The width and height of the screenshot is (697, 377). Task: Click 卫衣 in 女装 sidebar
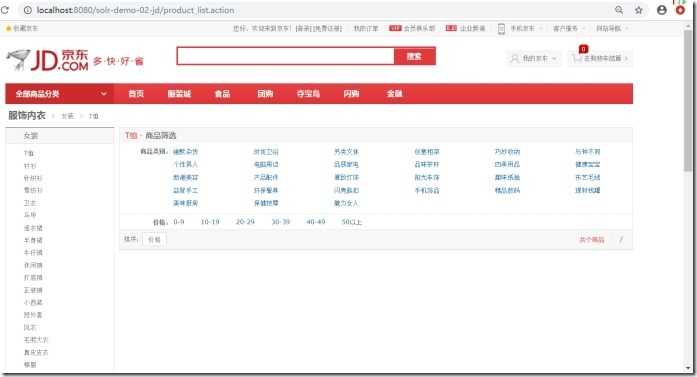click(x=30, y=203)
